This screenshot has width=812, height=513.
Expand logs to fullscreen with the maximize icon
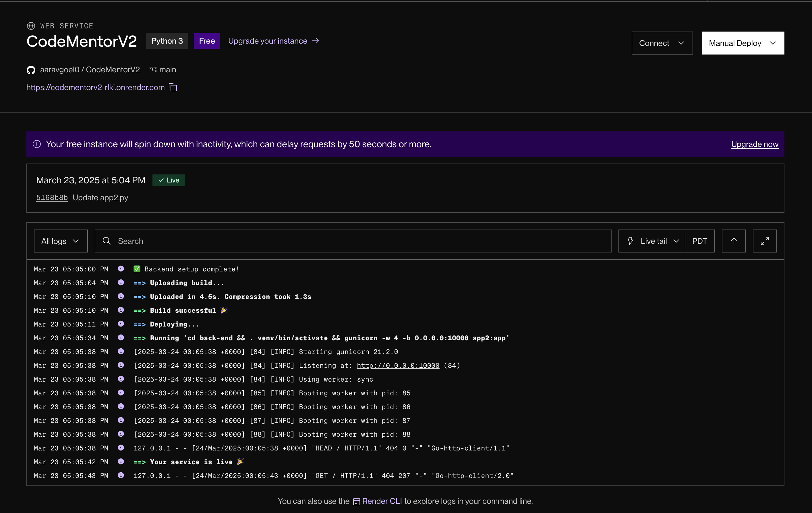[764, 241]
